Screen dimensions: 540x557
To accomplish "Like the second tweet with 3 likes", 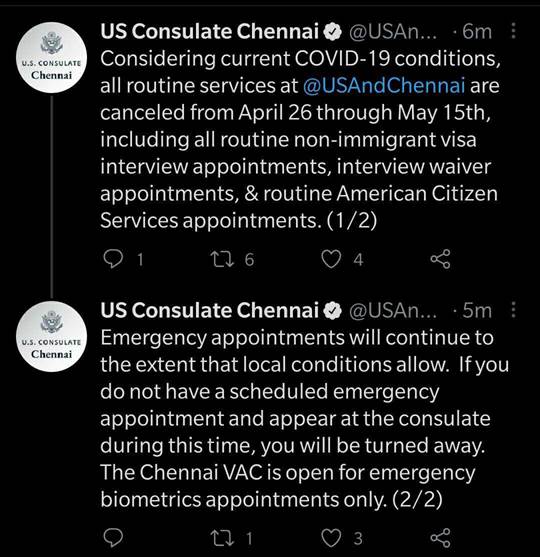I will tap(331, 538).
